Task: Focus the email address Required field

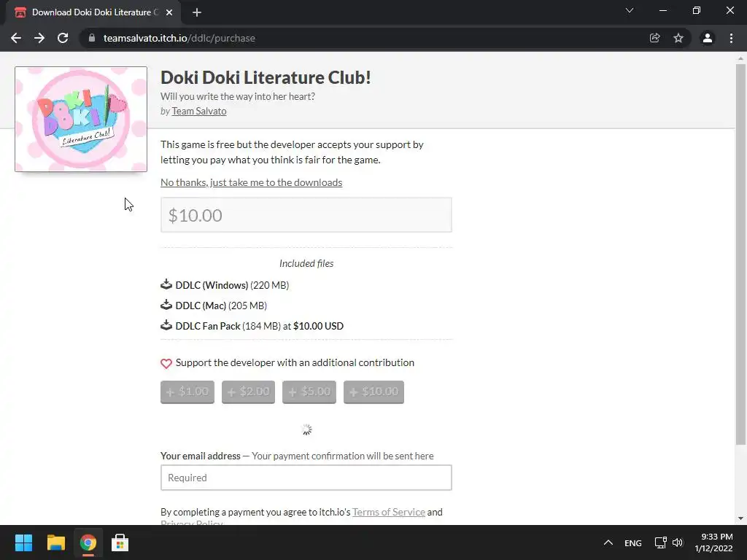Action: (306, 478)
